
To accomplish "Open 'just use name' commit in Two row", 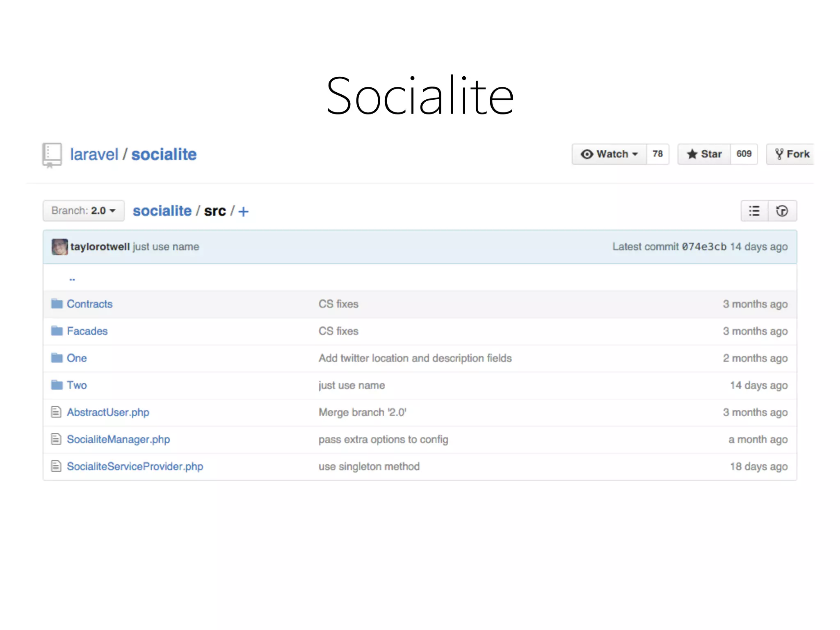I will click(352, 385).
